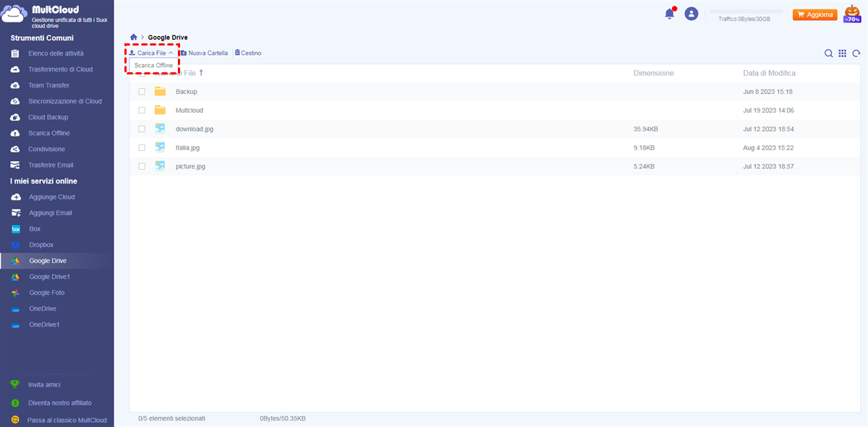Click the Data di Modifica column header
The image size is (868, 427).
pyautogui.click(x=769, y=73)
